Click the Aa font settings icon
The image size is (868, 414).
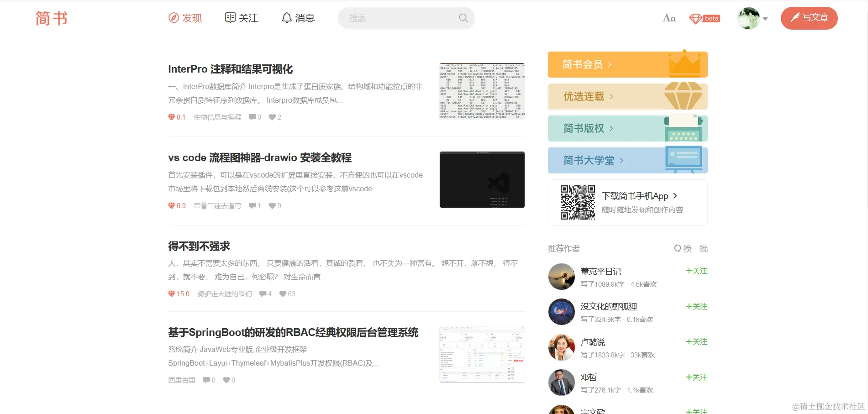669,18
